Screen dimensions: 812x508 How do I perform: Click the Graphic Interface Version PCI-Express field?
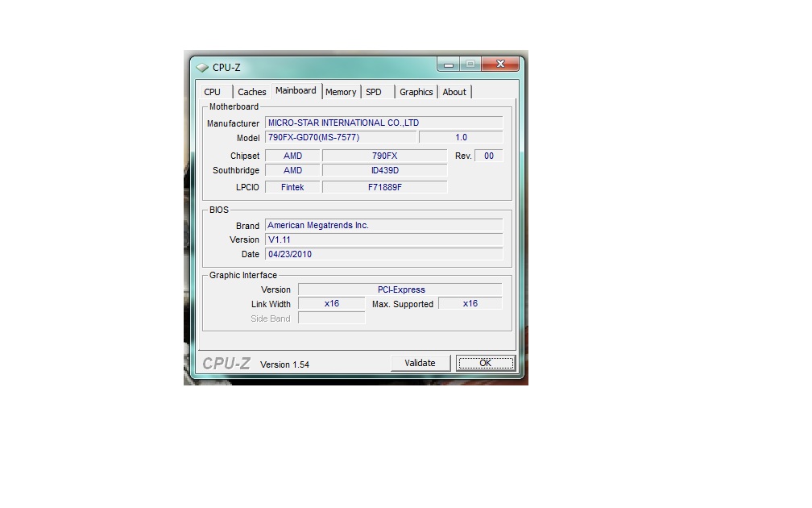pos(400,289)
